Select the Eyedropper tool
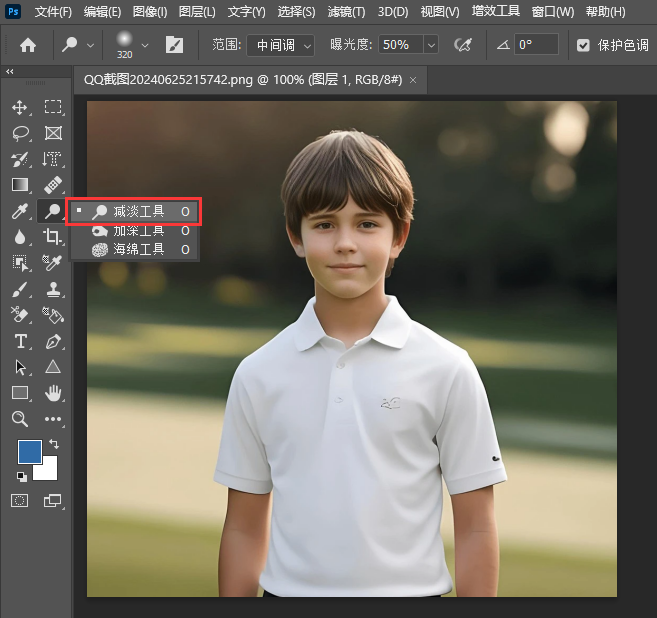This screenshot has height=618, width=657. pos(20,211)
